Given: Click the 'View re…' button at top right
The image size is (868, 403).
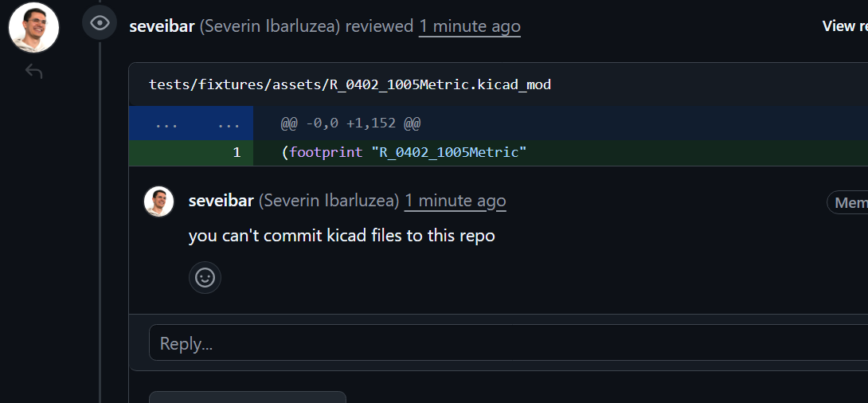Looking at the screenshot, I should click(844, 26).
